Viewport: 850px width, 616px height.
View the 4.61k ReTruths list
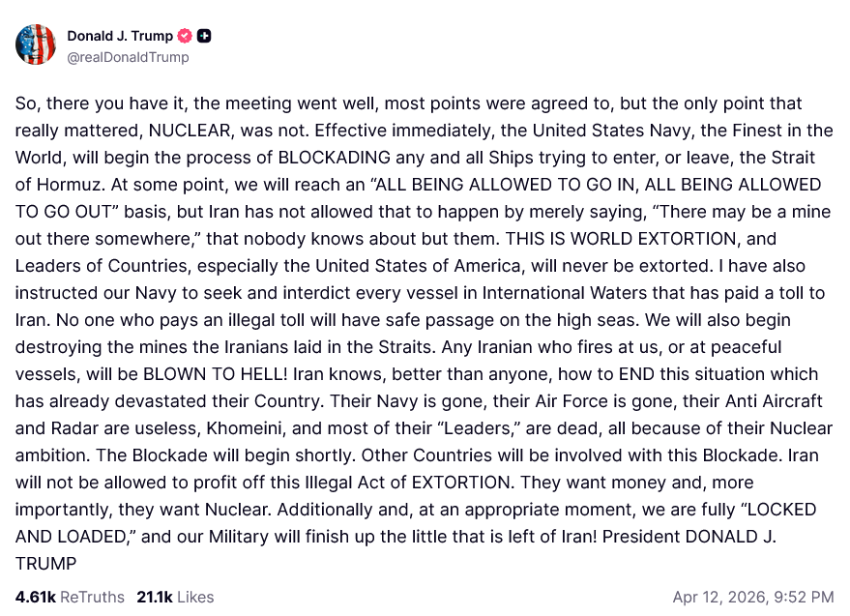pyautogui.click(x=70, y=597)
